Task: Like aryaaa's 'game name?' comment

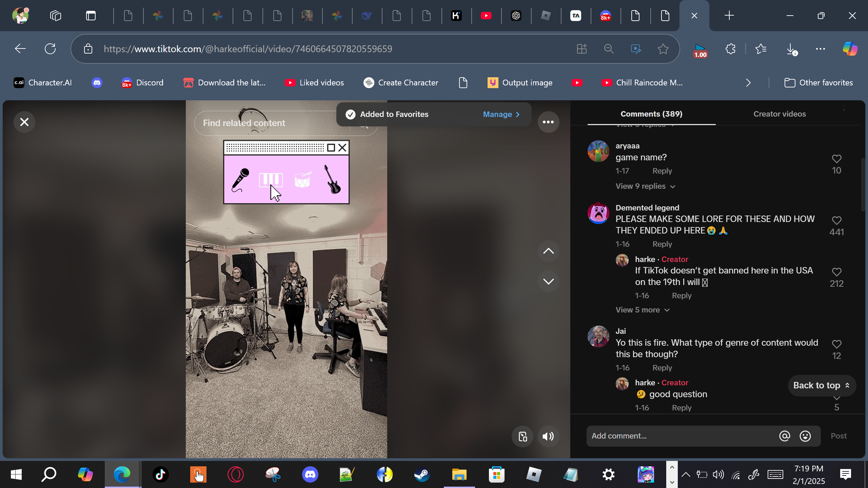Action: click(x=836, y=159)
